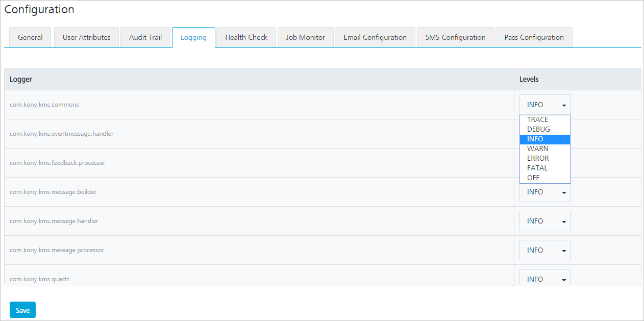Go to Health Check tab

click(x=246, y=37)
